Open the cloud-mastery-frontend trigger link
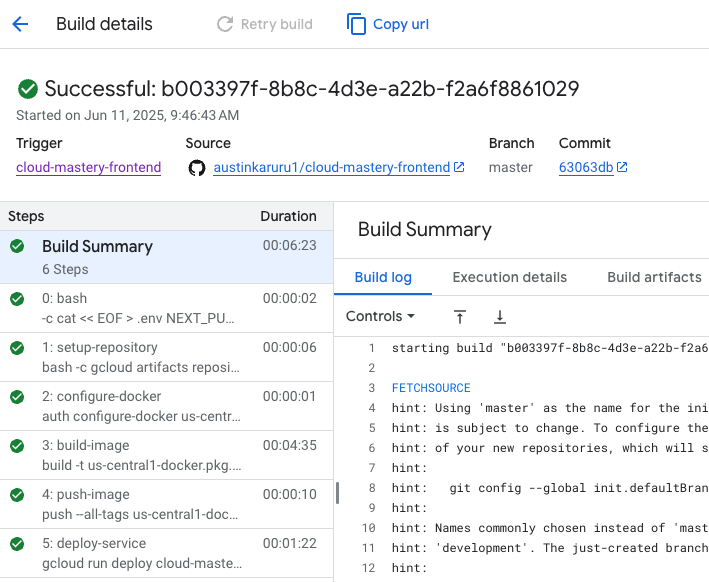This screenshot has width=709, height=582. pyautogui.click(x=89, y=167)
